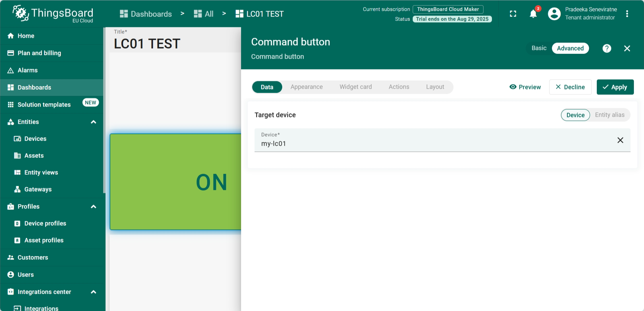Click the Dashboards sidebar icon

tap(11, 87)
